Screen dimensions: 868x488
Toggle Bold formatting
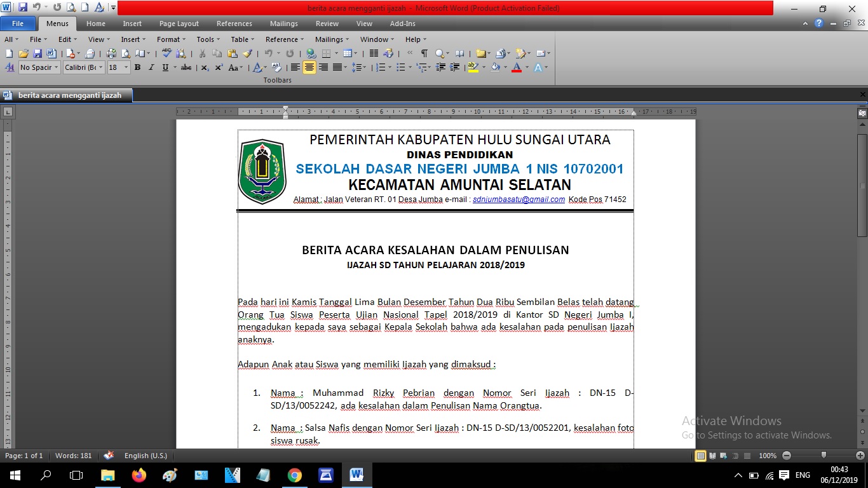[137, 67]
